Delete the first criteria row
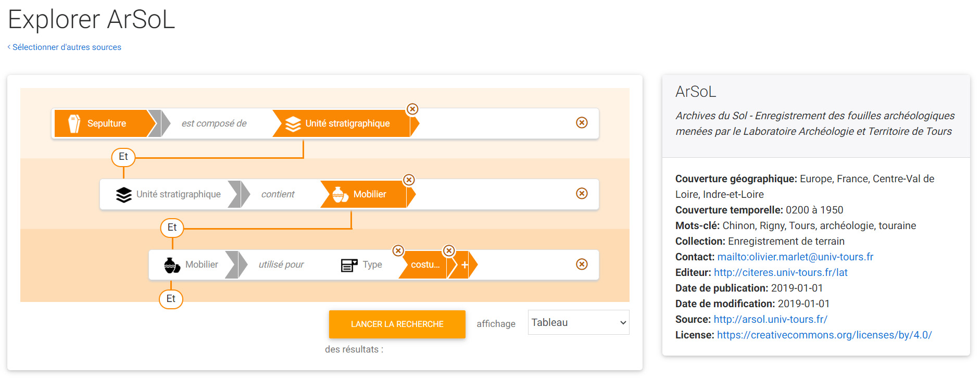This screenshot has height=378, width=980. click(582, 122)
